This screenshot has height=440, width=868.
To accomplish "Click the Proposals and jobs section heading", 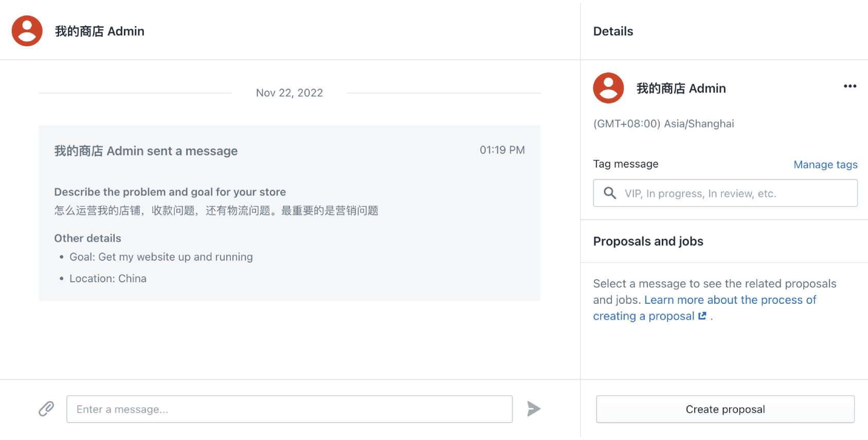I will 648,242.
